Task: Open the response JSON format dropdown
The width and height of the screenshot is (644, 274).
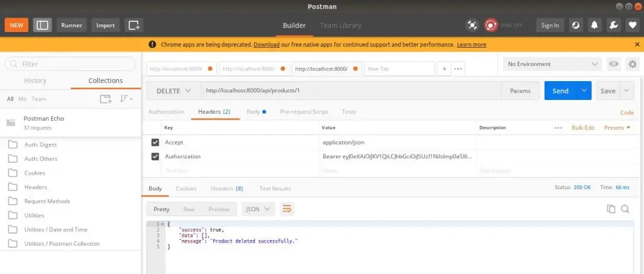Action: click(x=258, y=209)
